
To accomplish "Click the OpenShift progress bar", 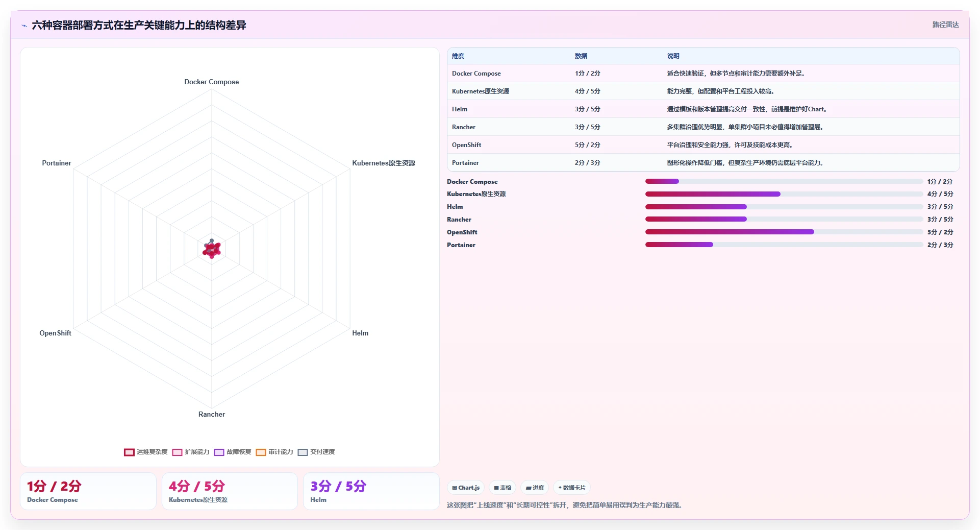I will 784,232.
